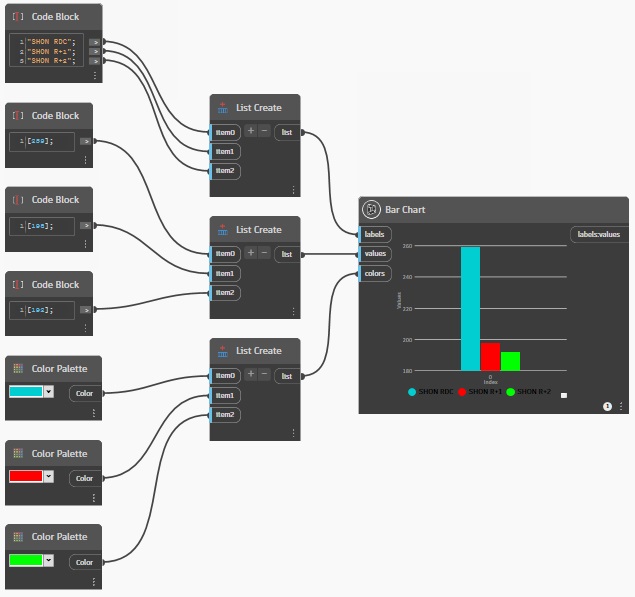
Task: Click the minus icon on middle List Create
Action: 264,253
